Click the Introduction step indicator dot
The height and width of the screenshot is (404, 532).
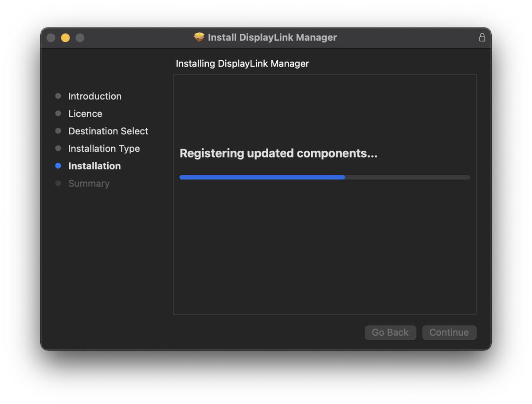(x=58, y=96)
